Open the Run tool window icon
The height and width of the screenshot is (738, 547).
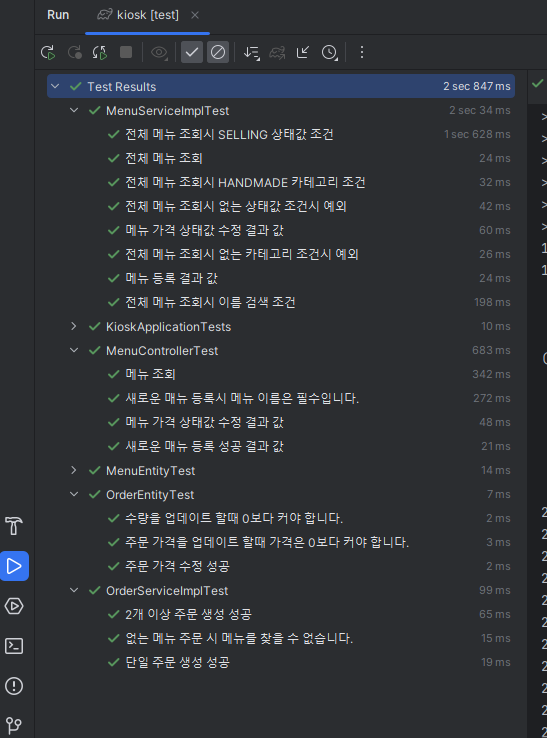[14, 566]
